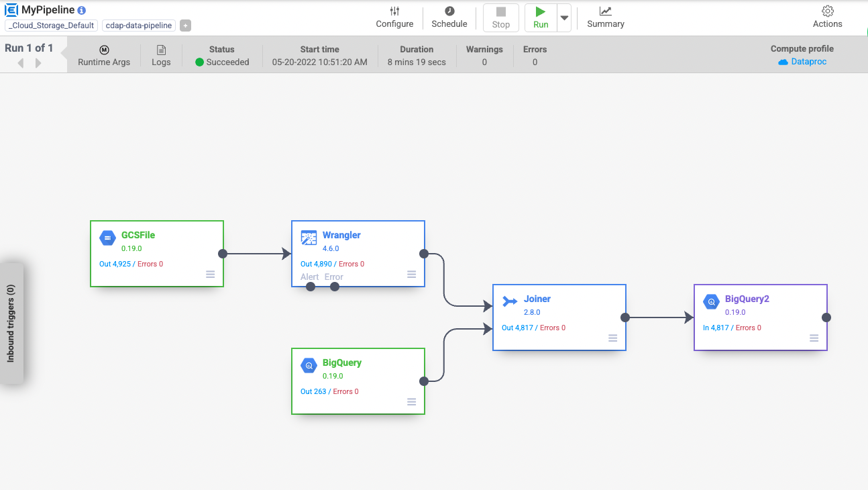Image resolution: width=868 pixels, height=490 pixels.
Task: Open the Actions gear menu
Action: 828,17
